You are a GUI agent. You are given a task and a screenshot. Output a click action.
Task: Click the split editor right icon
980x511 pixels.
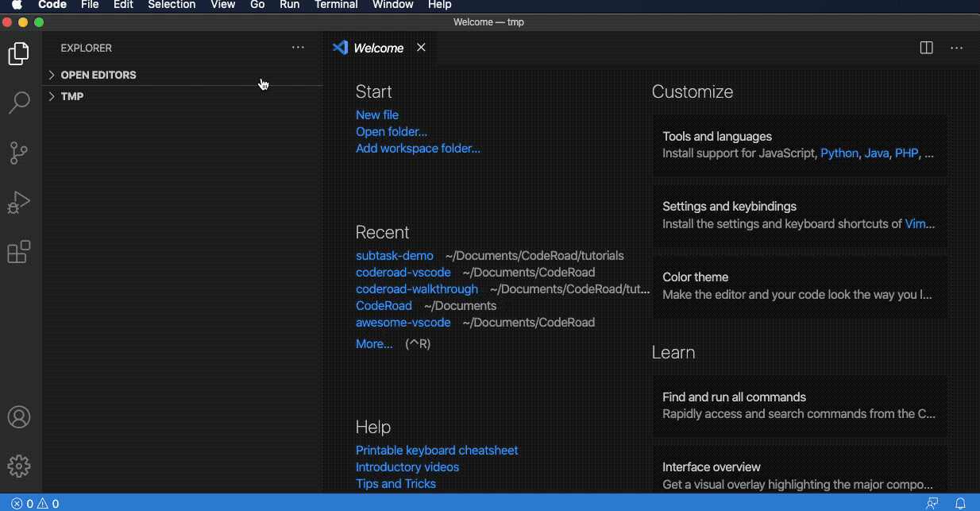tap(926, 48)
